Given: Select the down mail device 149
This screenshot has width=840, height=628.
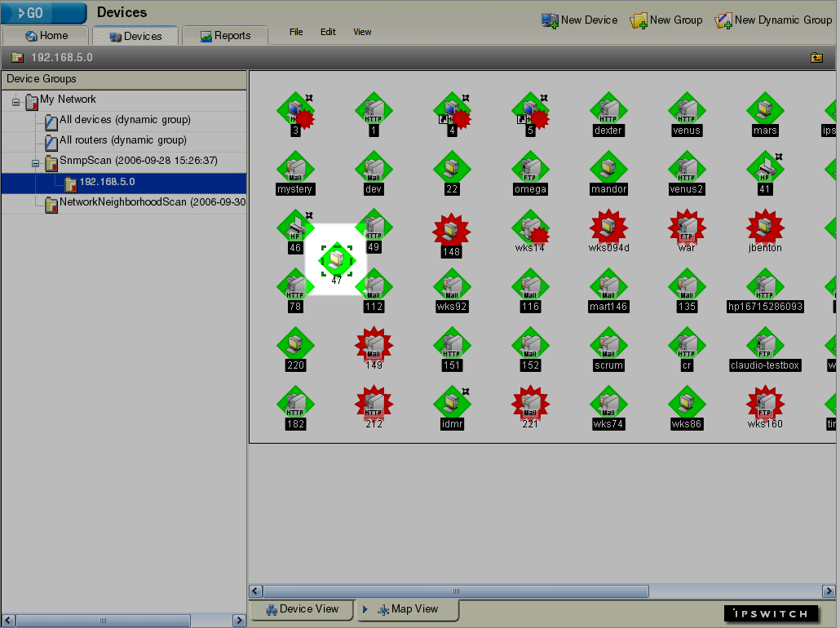Looking at the screenshot, I should click(x=374, y=349).
